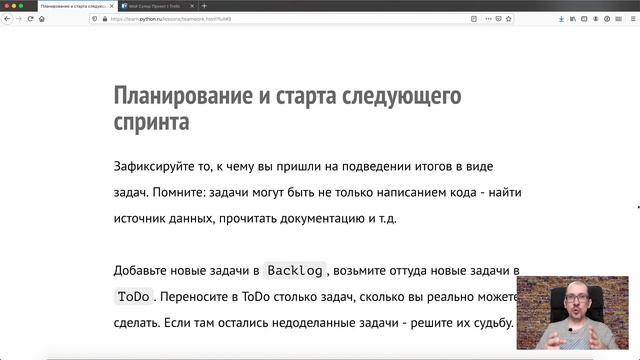The width and height of the screenshot is (640, 360).
Task: Open the browser home page
Action: [x=42, y=19]
